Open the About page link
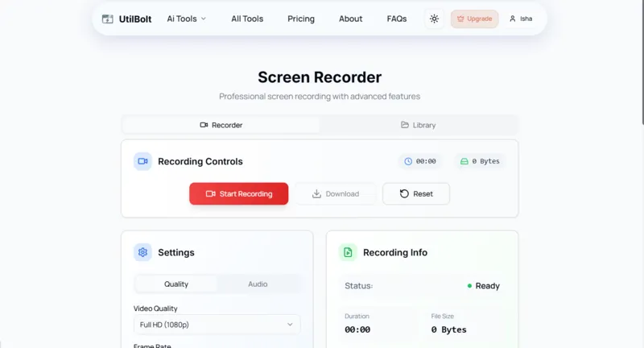 point(351,19)
